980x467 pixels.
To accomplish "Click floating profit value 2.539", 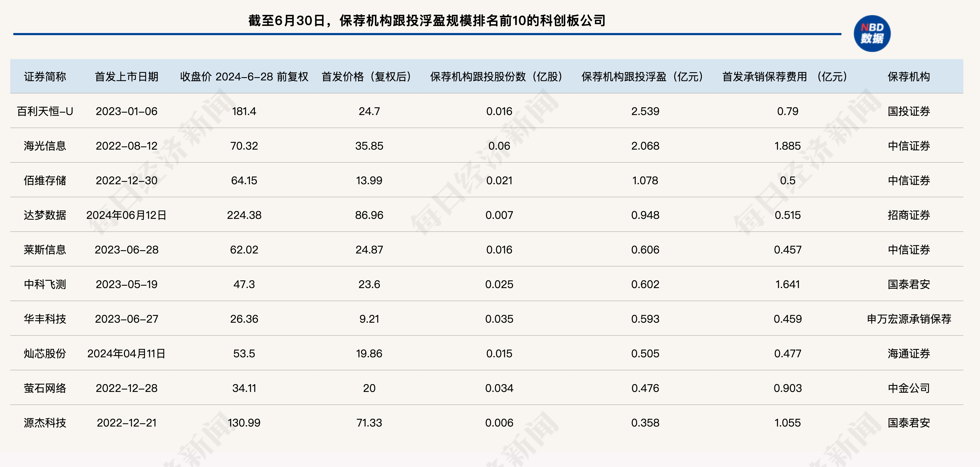I will [x=645, y=112].
